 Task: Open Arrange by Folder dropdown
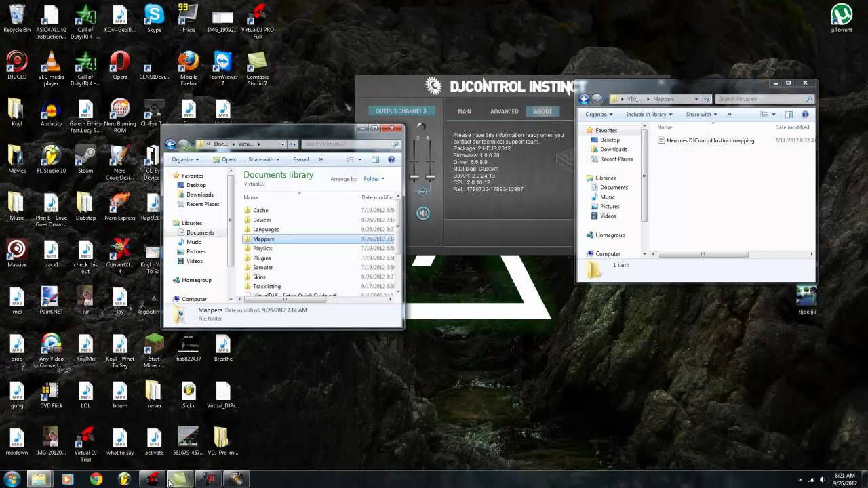(x=374, y=179)
